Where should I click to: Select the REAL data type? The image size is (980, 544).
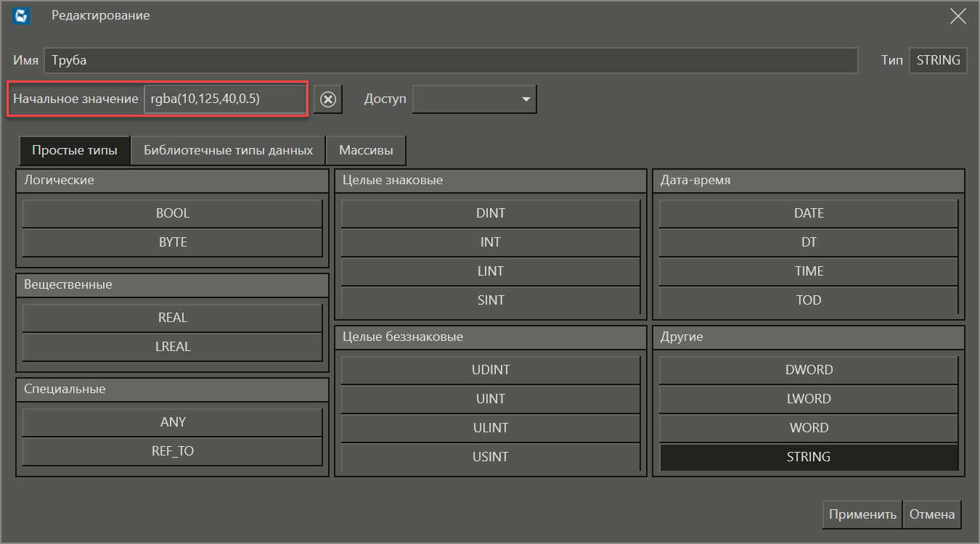pos(172,318)
